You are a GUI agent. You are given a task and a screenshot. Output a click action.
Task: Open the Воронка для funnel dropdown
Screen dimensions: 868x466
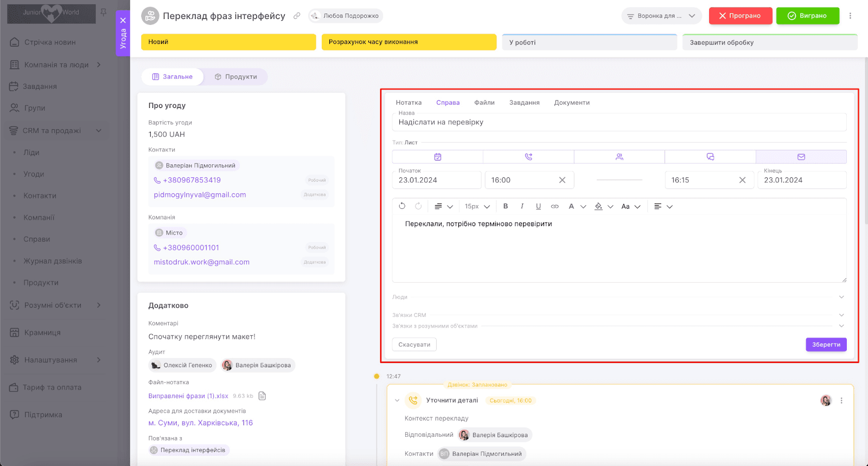click(x=661, y=16)
